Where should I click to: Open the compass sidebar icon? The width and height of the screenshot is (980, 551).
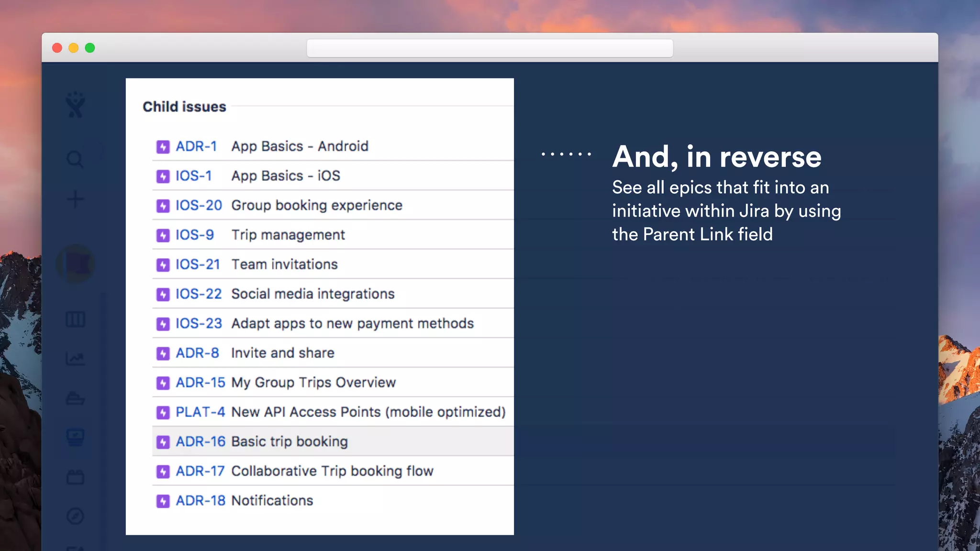(75, 516)
